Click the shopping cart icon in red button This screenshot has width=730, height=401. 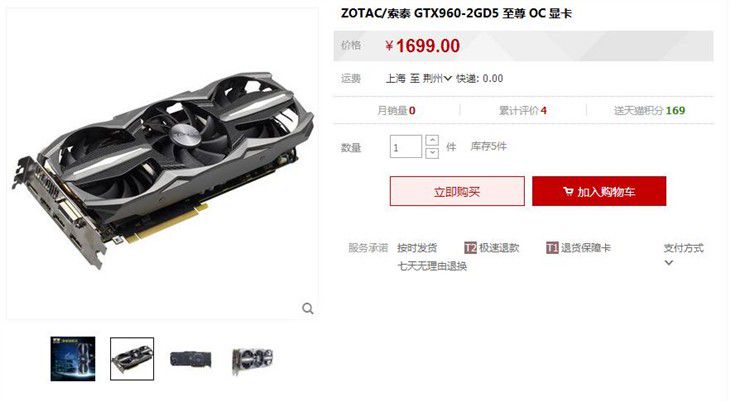(568, 191)
